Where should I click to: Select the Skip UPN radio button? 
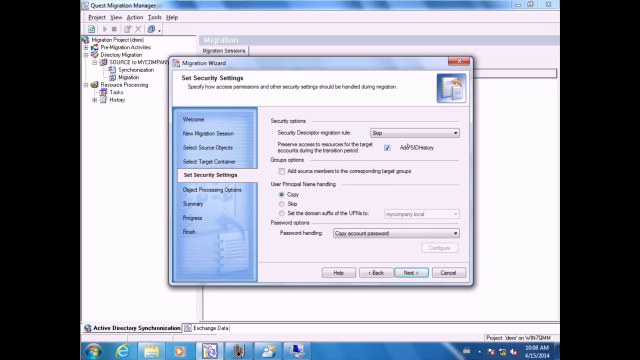coord(282,204)
